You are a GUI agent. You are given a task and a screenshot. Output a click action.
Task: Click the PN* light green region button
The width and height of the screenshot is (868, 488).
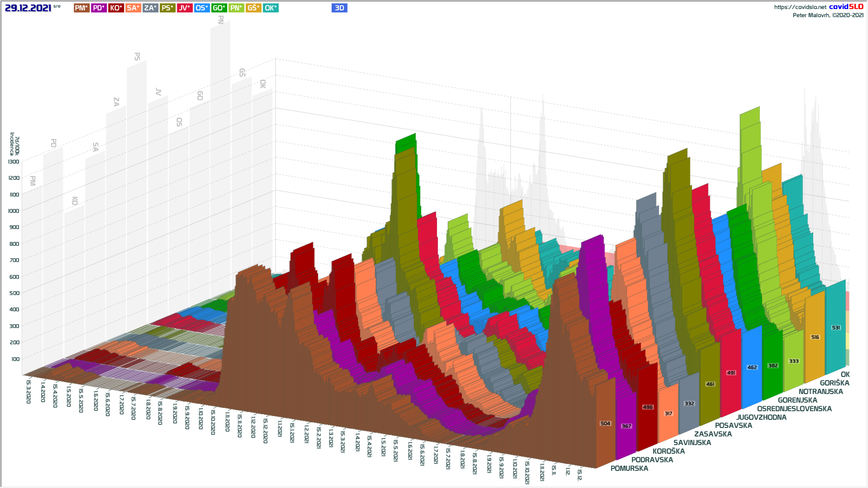(x=236, y=8)
